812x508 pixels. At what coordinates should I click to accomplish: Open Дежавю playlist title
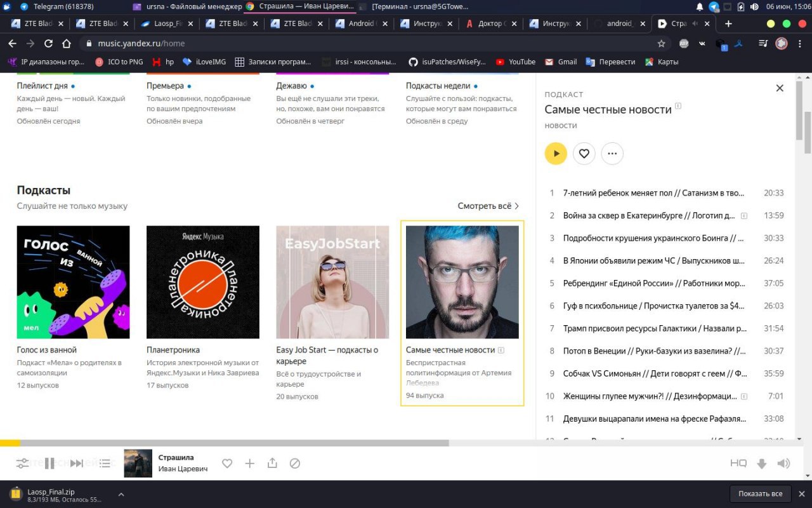click(x=292, y=86)
